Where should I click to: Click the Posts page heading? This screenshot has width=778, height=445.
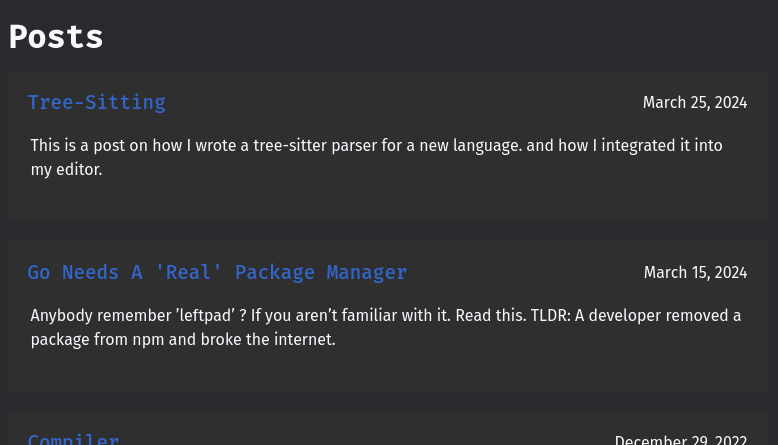point(56,36)
